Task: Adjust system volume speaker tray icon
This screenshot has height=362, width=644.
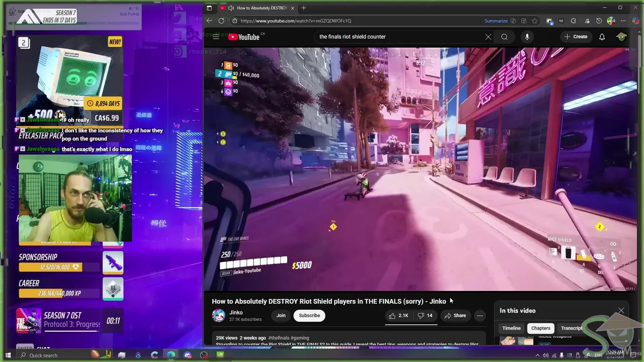Action: point(545,355)
